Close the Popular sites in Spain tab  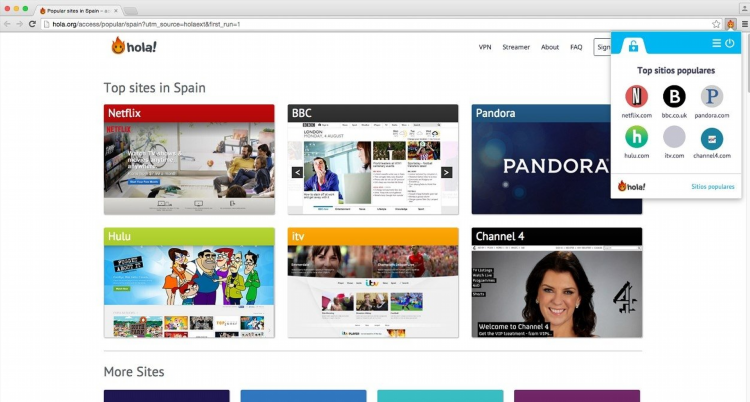pyautogui.click(x=116, y=11)
